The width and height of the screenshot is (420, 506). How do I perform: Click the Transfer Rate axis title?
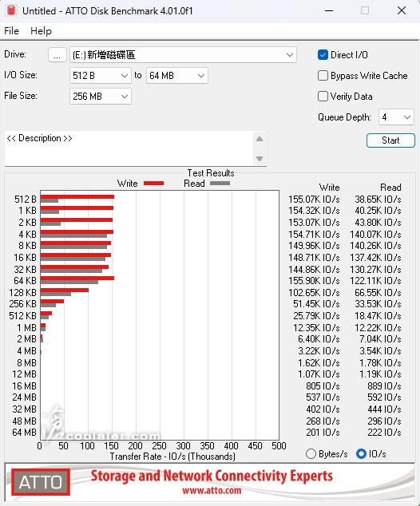(172, 457)
